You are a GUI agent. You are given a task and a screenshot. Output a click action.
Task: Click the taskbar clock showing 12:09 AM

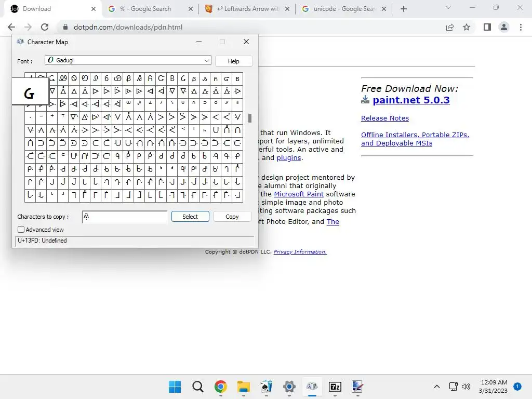[494, 382]
